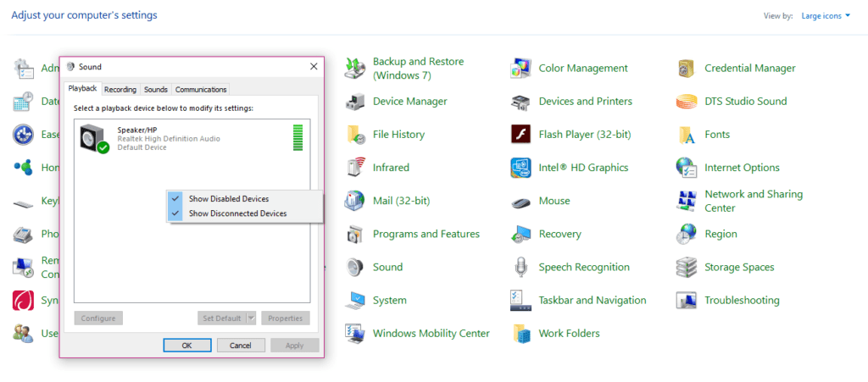Open the System monitor icon

[x=354, y=300]
